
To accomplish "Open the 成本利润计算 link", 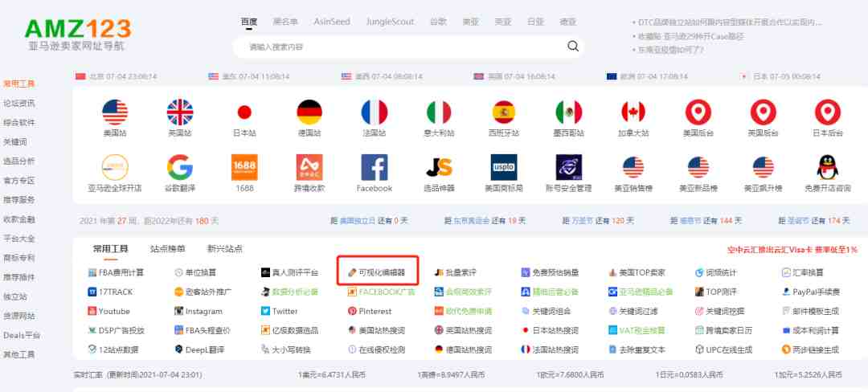I will pos(810,331).
